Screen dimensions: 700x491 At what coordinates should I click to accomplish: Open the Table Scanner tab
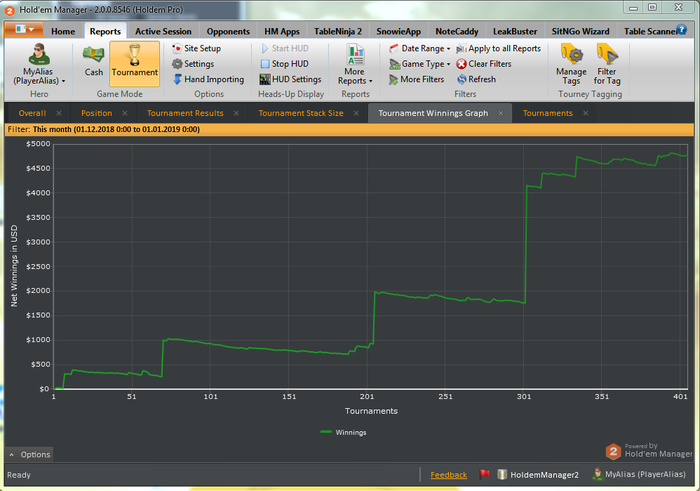(650, 31)
